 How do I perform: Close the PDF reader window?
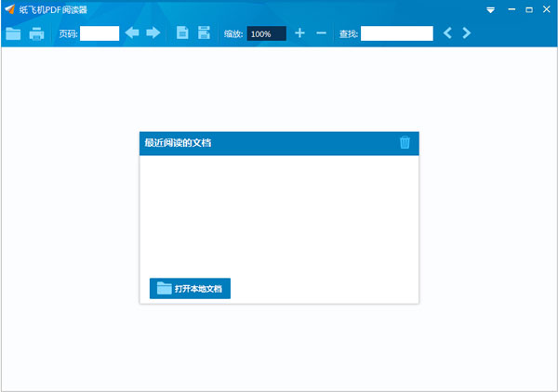click(547, 9)
